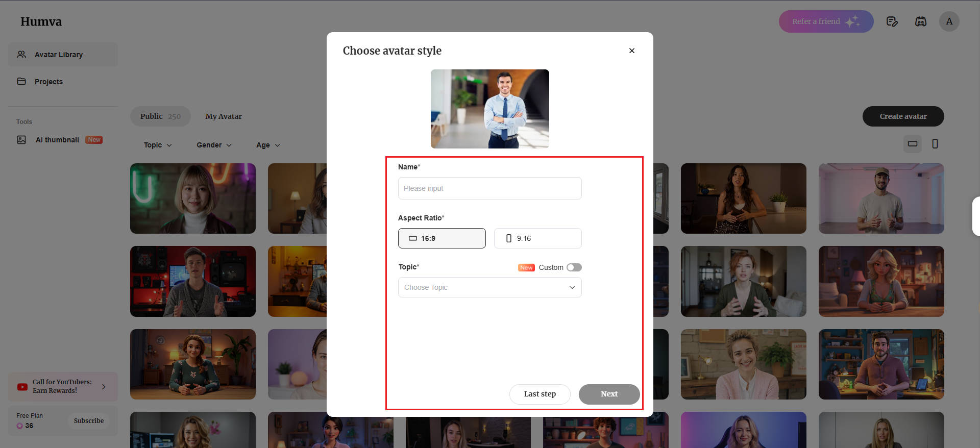
Task: Go back with the Last step button
Action: 540,394
